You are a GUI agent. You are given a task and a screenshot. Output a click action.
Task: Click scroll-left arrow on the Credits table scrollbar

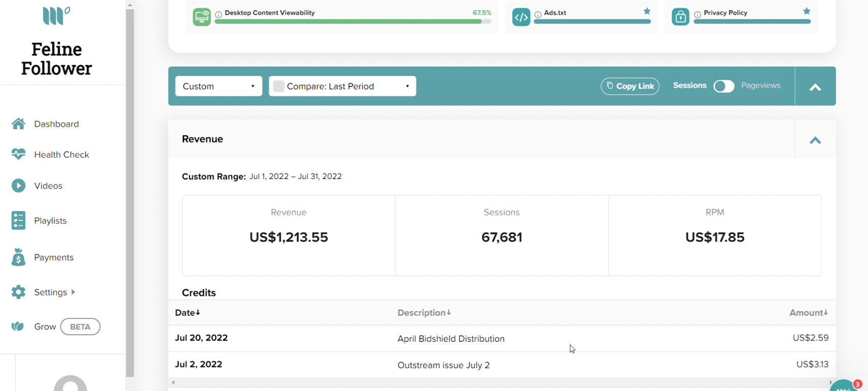tap(173, 382)
